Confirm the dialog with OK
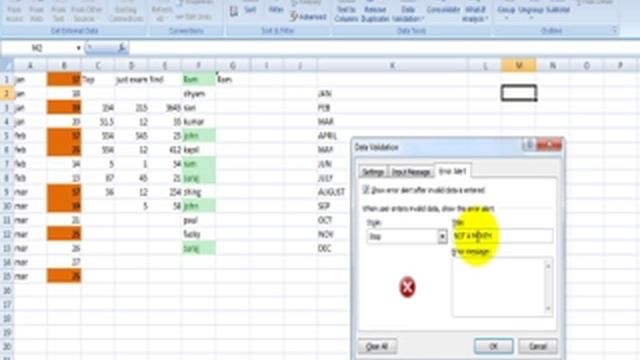 tap(493, 346)
